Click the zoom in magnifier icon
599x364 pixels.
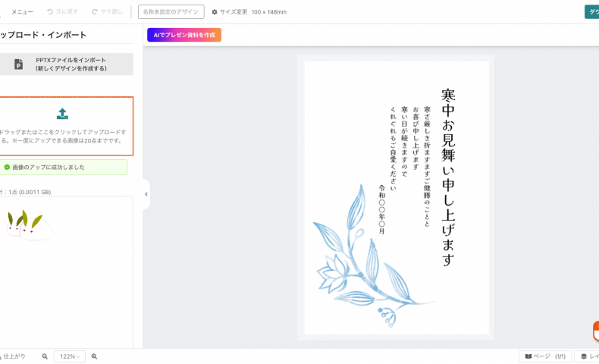pos(94,356)
